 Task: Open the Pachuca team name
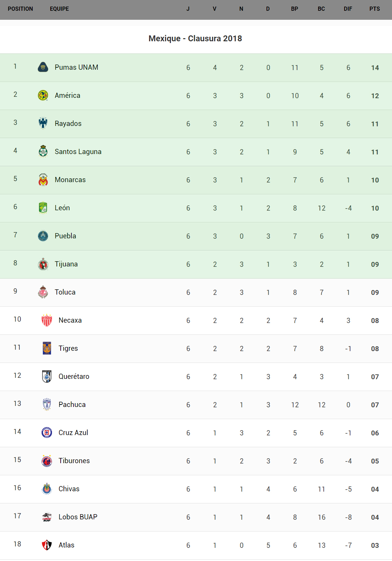[72, 405]
